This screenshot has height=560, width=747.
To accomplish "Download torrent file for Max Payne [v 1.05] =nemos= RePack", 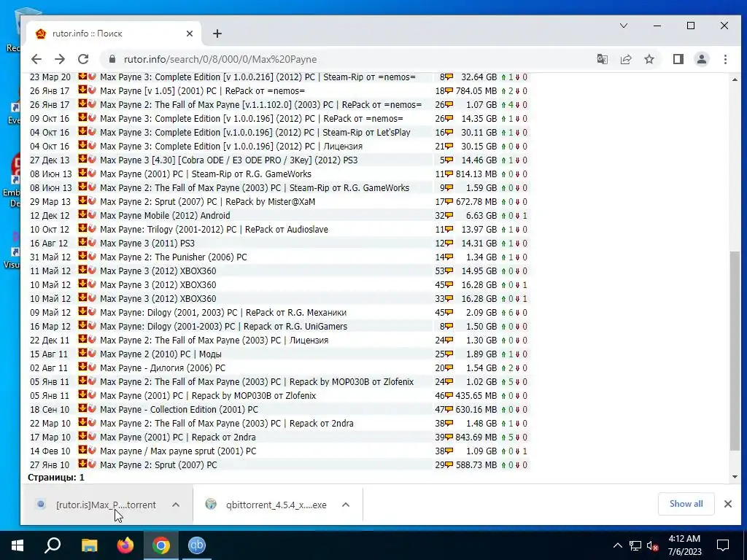I will pyautogui.click(x=82, y=90).
